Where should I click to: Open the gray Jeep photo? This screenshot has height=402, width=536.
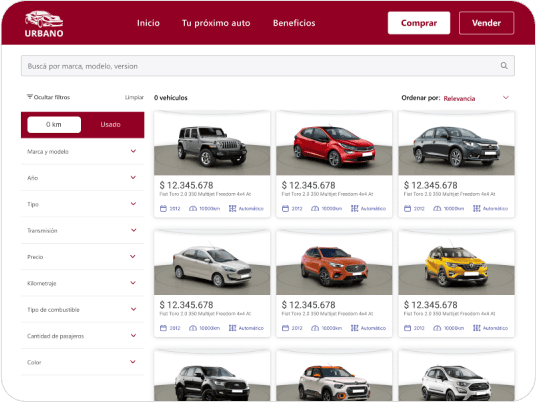[x=212, y=143]
